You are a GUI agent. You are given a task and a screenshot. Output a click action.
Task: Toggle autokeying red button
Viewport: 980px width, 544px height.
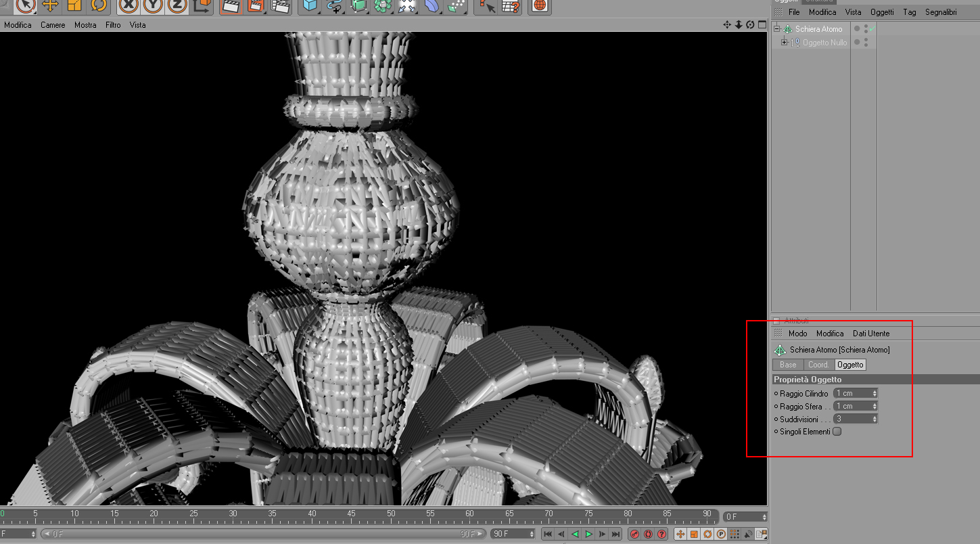[x=648, y=535]
